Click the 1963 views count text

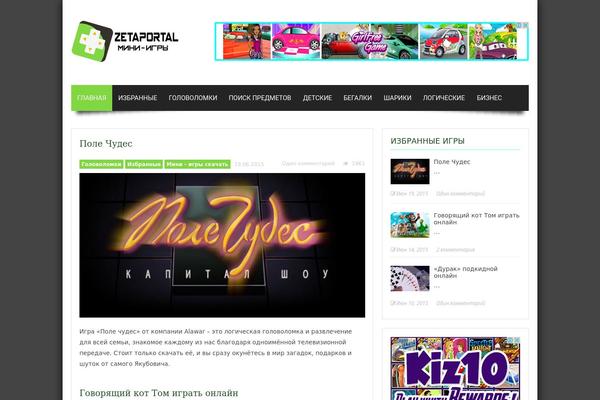[358, 164]
